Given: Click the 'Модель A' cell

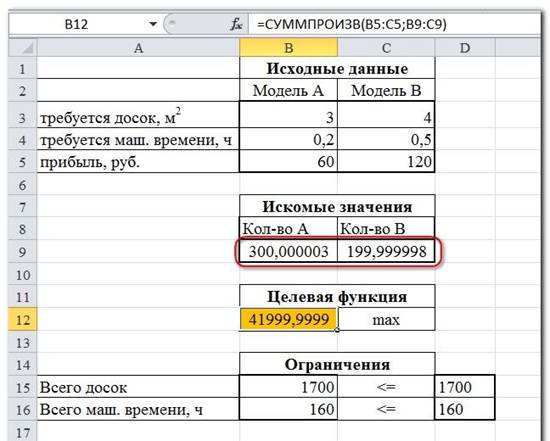Looking at the screenshot, I should 288,91.
